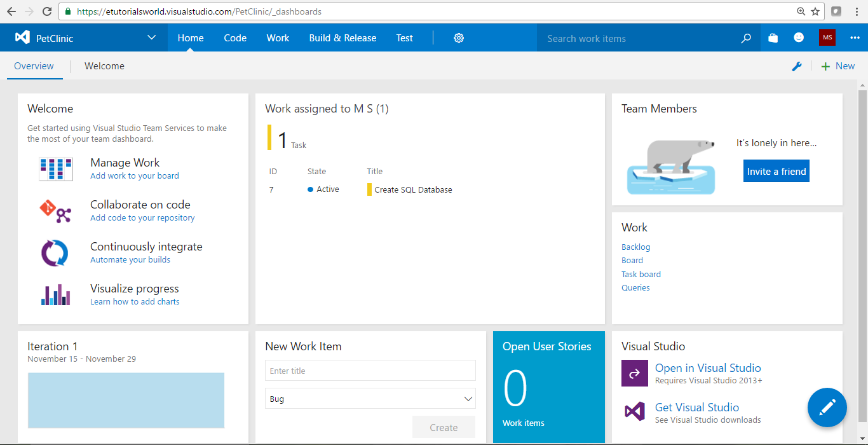Open the work item type dropdown showing Bug

(x=370, y=399)
